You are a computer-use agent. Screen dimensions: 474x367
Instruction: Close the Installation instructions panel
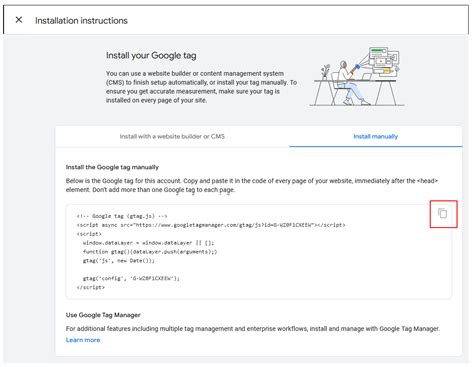point(19,20)
